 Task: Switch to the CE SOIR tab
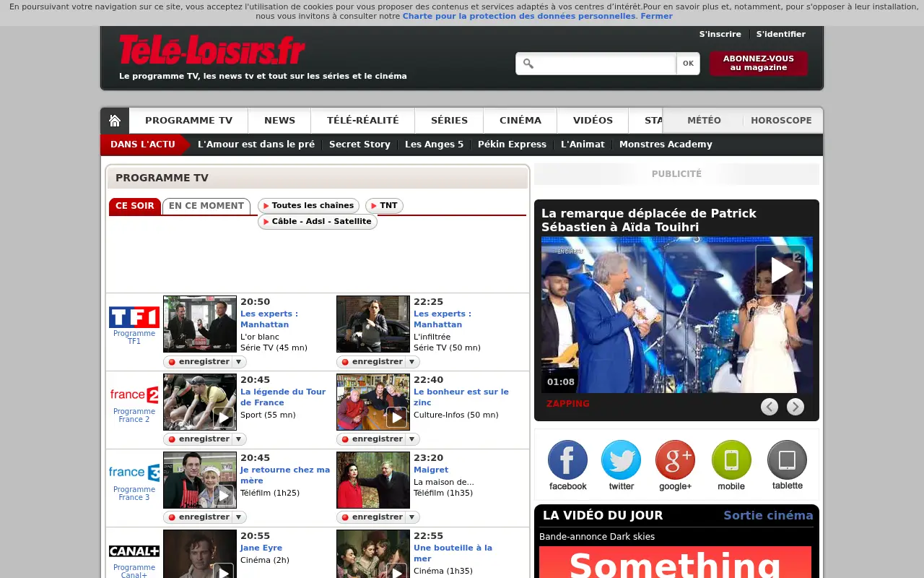tap(135, 206)
